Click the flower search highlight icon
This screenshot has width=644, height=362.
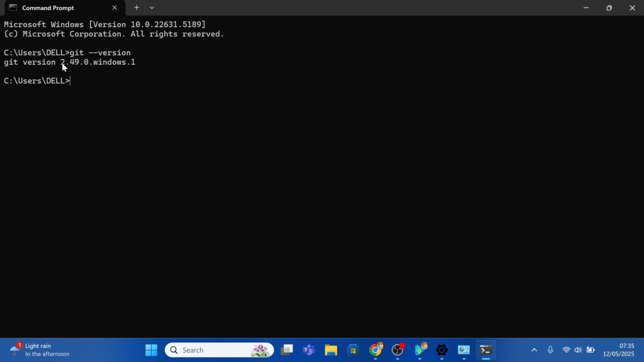pos(260,350)
